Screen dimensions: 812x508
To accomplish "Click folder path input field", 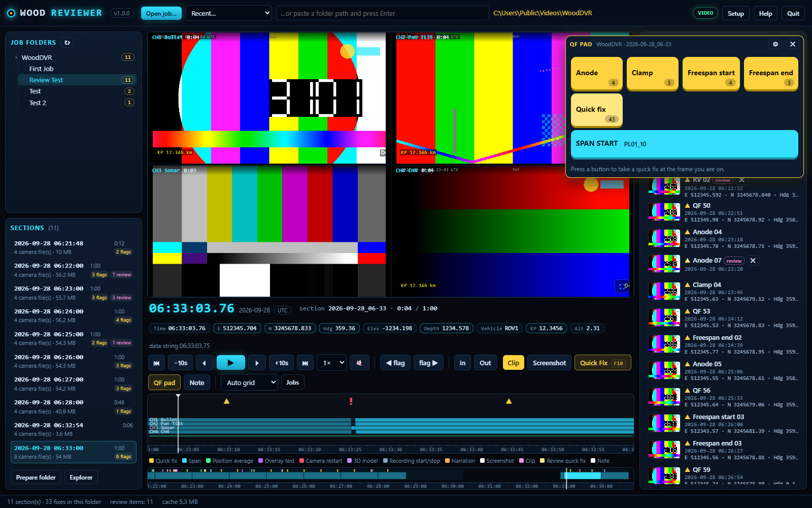I will click(382, 13).
